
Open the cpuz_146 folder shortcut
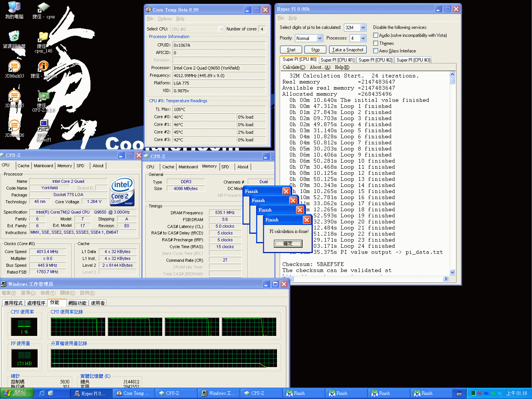click(x=43, y=37)
